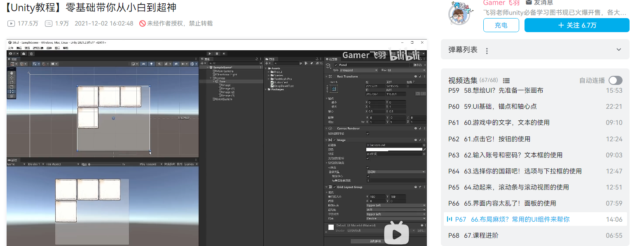The height and width of the screenshot is (246, 644).
Task: Open the Layer UI dropdown
Action: tap(407, 70)
